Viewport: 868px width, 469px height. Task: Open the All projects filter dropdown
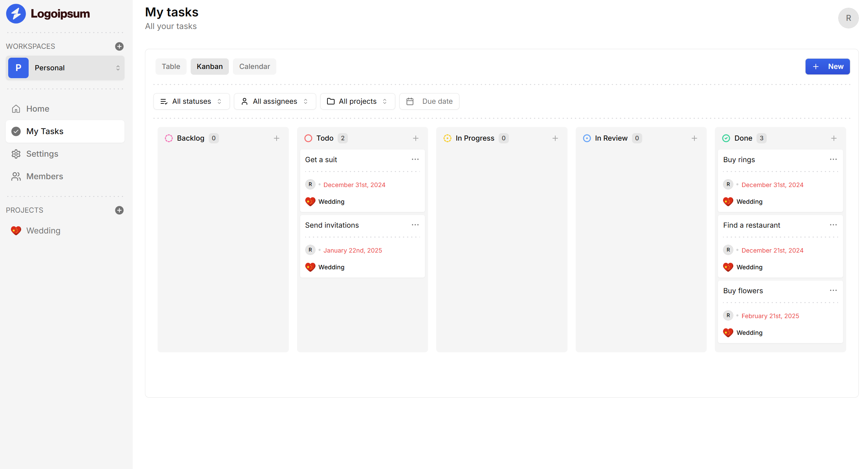tap(357, 101)
